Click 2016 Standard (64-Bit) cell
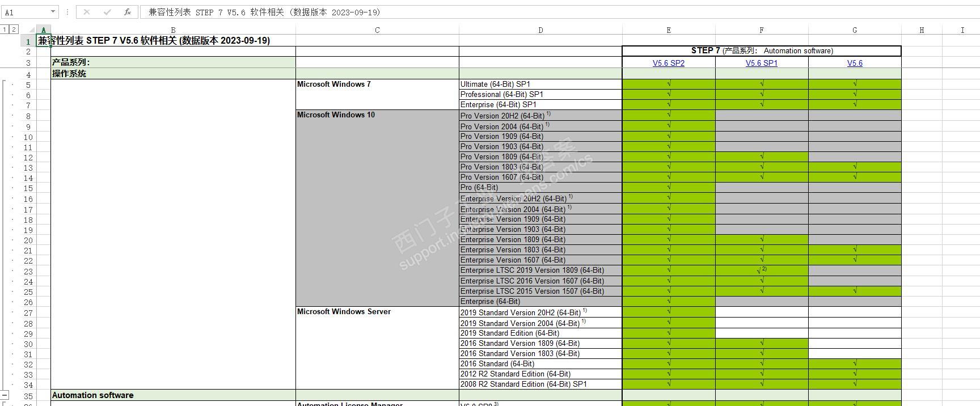Image resolution: width=980 pixels, height=406 pixels. 540,364
